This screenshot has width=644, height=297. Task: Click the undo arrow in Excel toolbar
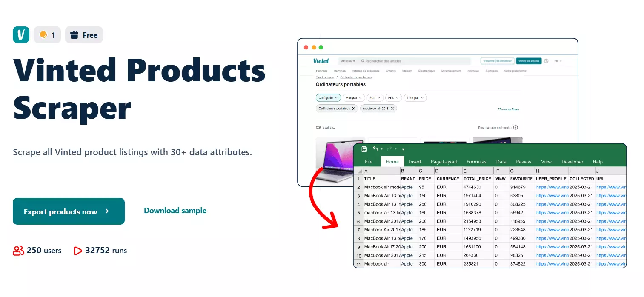pos(375,149)
